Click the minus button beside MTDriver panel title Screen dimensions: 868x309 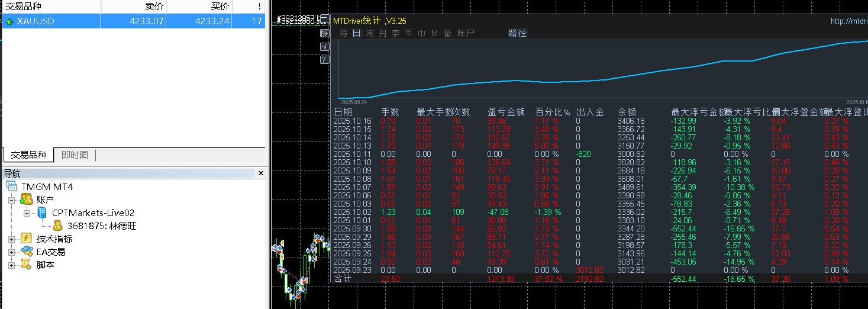[324, 20]
